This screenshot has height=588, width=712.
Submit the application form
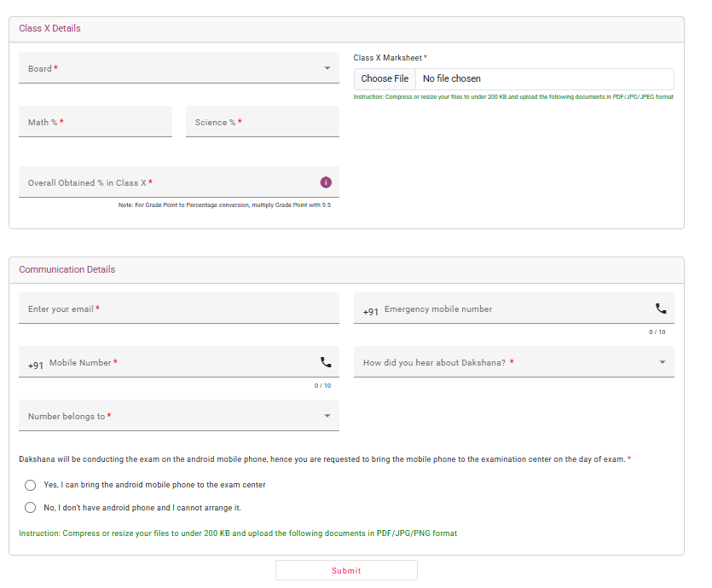[x=346, y=570]
